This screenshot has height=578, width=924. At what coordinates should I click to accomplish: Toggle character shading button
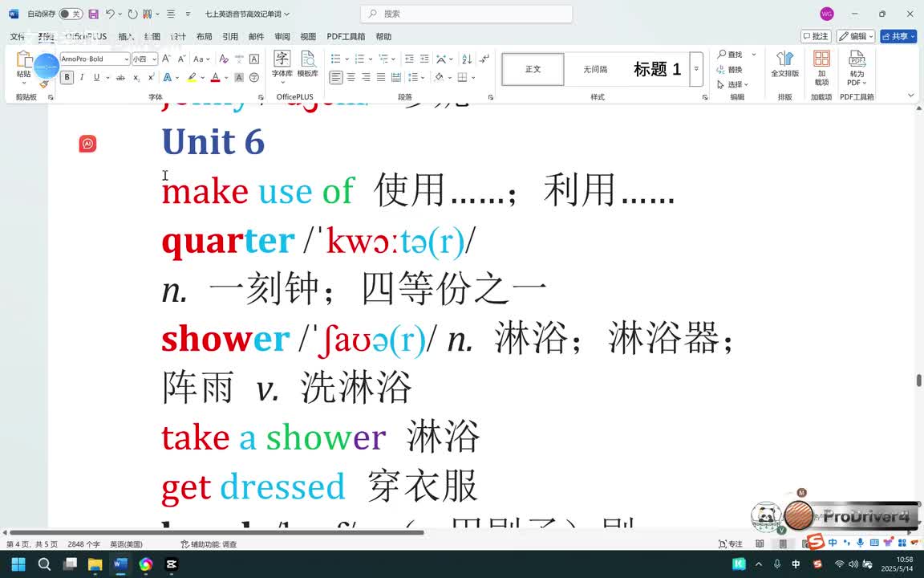pos(239,77)
